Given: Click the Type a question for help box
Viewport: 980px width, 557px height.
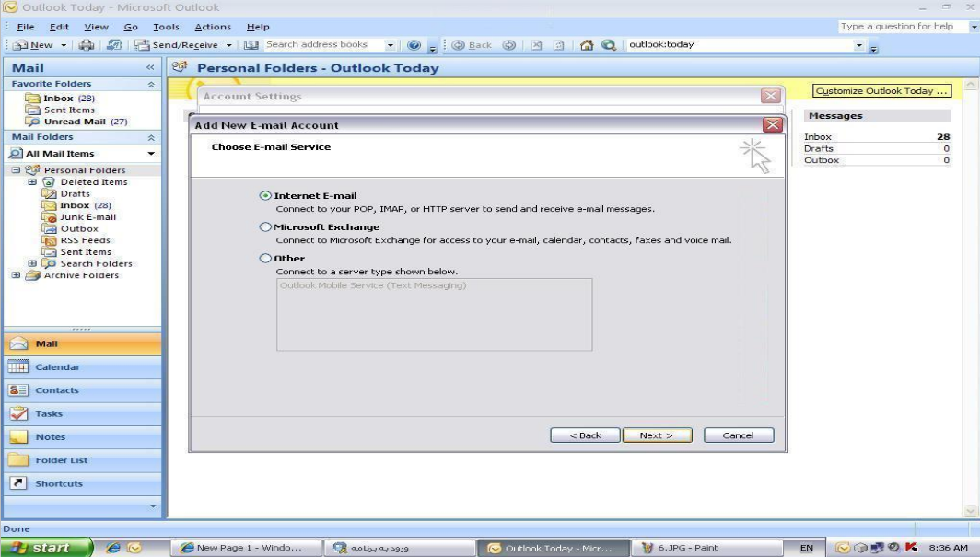Looking at the screenshot, I should [903, 26].
